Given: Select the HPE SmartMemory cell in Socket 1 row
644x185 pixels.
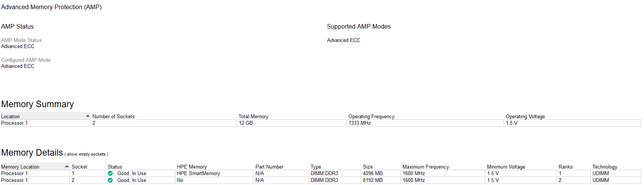Looking at the screenshot, I should pyautogui.click(x=198, y=174).
